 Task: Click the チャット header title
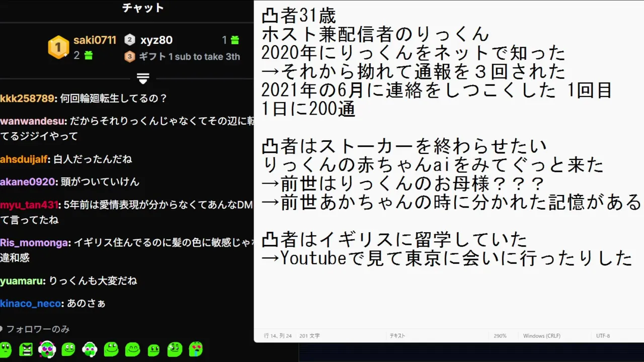pyautogui.click(x=143, y=8)
